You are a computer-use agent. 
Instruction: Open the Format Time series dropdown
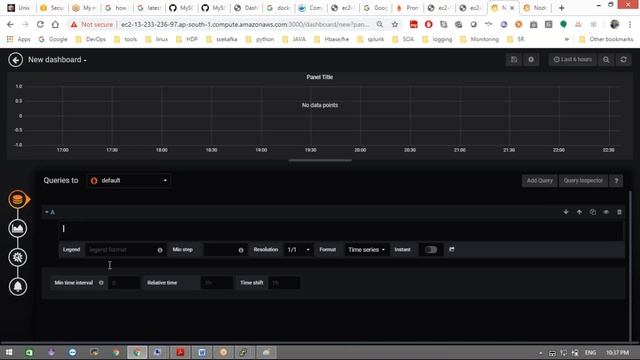click(366, 250)
